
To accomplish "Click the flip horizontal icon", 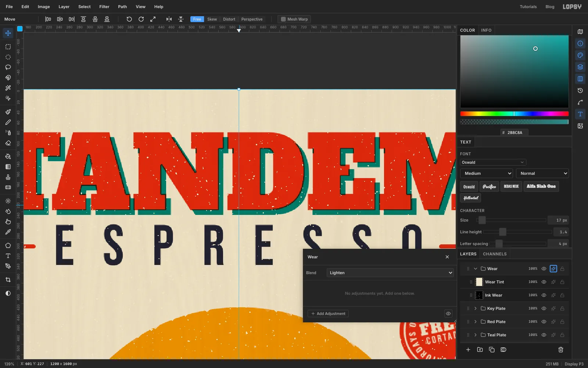I will pyautogui.click(x=169, y=19).
